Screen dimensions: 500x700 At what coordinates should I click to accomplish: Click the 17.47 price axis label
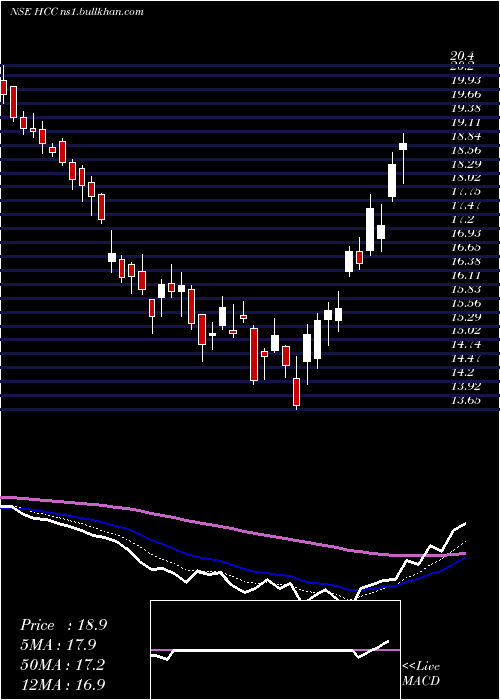tap(466, 205)
